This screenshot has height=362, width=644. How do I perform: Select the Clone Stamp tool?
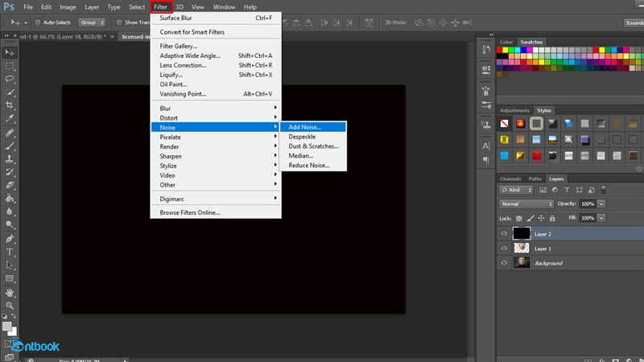10,158
